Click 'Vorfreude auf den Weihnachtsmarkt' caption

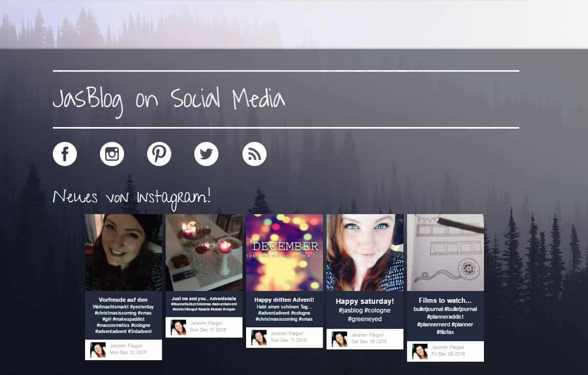point(124,316)
